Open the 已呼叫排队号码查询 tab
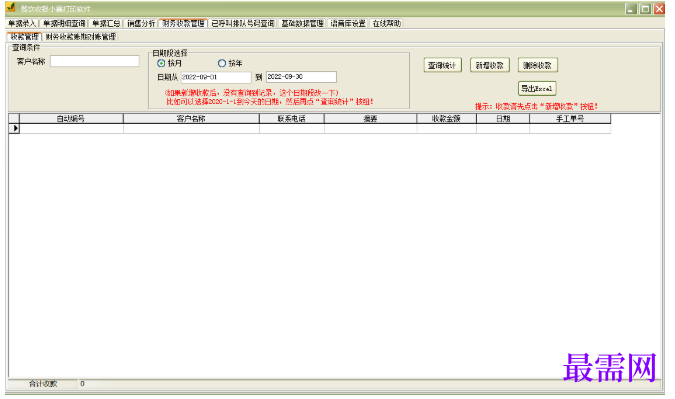Screen dimensions: 675x399 (x=243, y=23)
